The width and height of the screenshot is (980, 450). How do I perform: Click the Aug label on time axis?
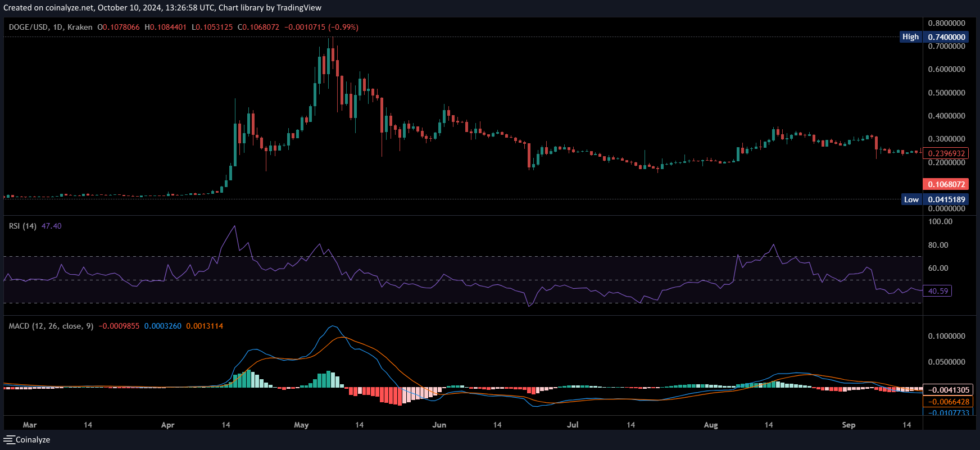point(711,425)
